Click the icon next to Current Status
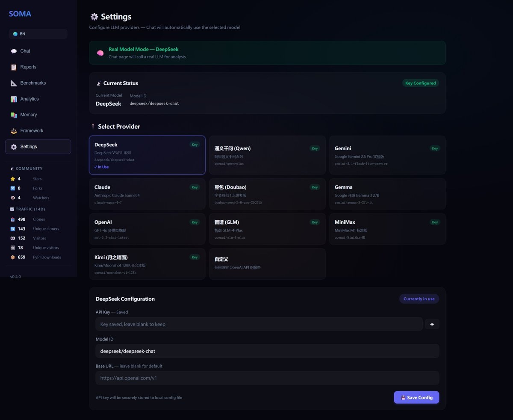513x420 pixels. (x=99, y=83)
